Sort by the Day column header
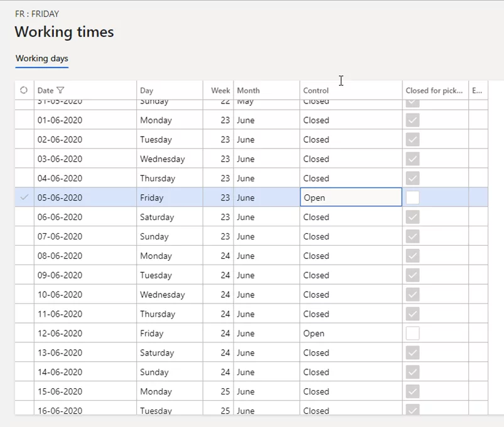 click(x=146, y=90)
